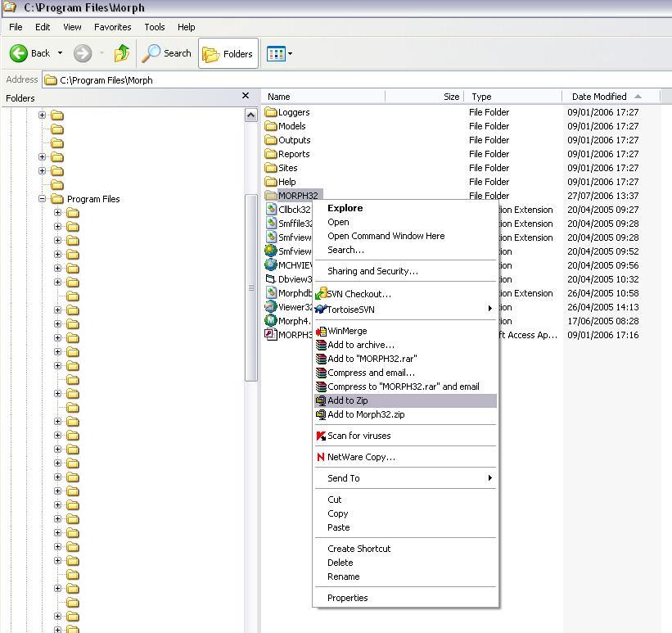This screenshot has height=633, width=672.
Task: Launch WinMerge from the context menu
Action: [x=347, y=331]
